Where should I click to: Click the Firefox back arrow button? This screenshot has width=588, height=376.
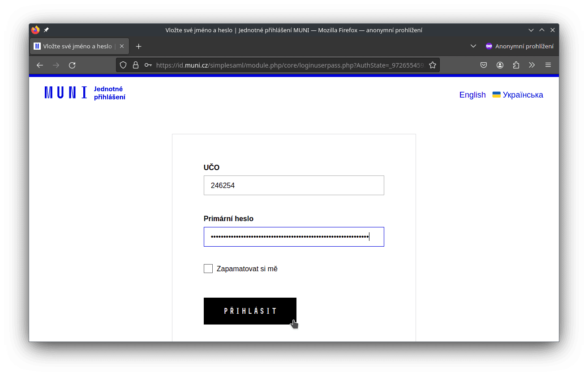(40, 65)
